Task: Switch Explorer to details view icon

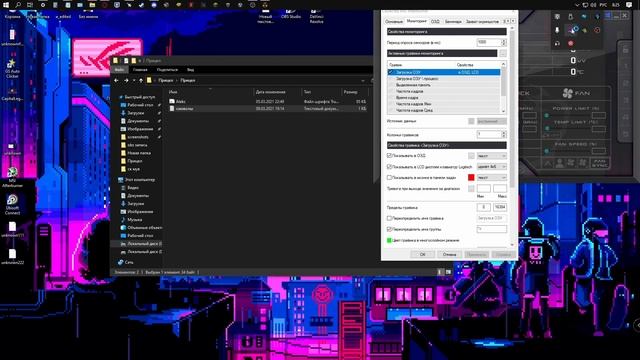Action: (x=440, y=272)
